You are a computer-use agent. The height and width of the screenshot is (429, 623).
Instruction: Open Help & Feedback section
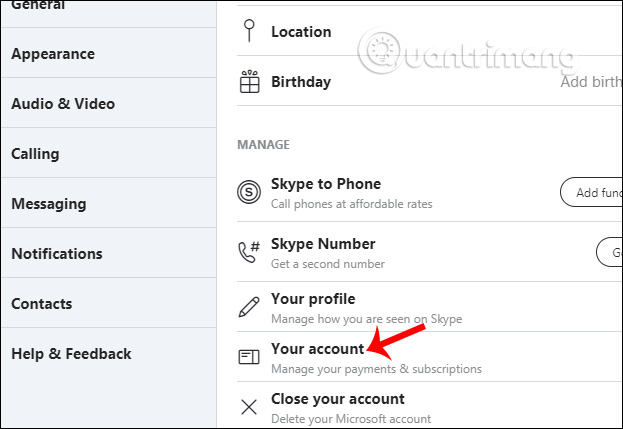(x=71, y=354)
